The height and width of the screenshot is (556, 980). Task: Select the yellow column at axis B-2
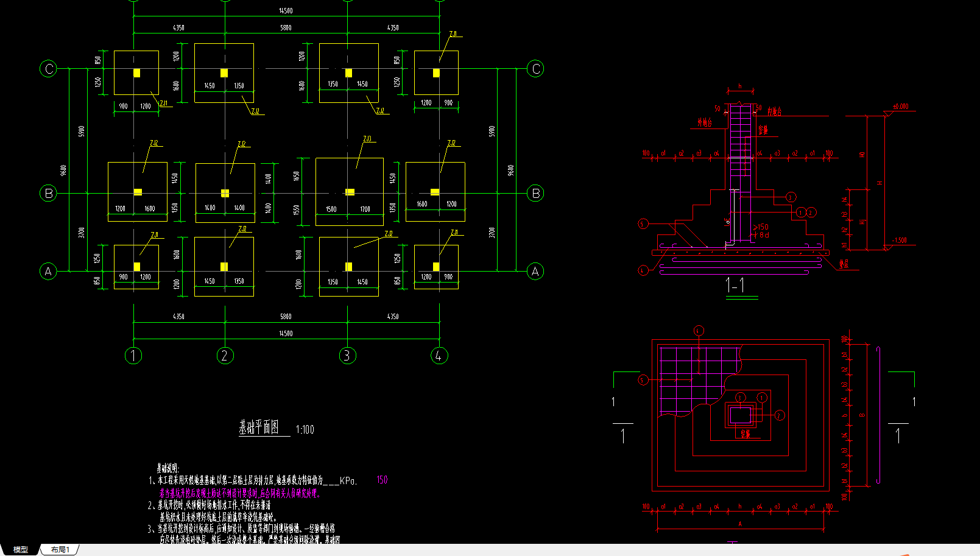click(x=225, y=193)
